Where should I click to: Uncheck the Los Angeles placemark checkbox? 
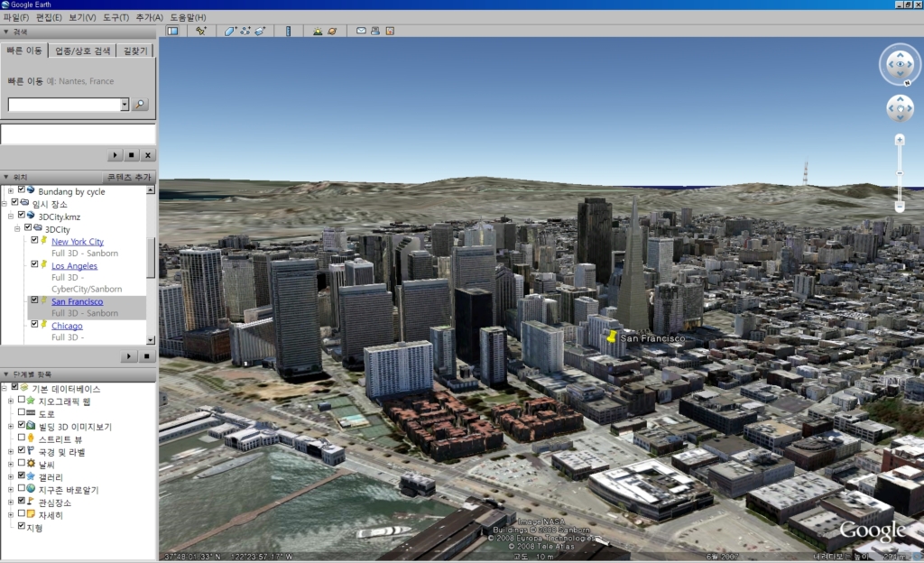click(x=34, y=264)
